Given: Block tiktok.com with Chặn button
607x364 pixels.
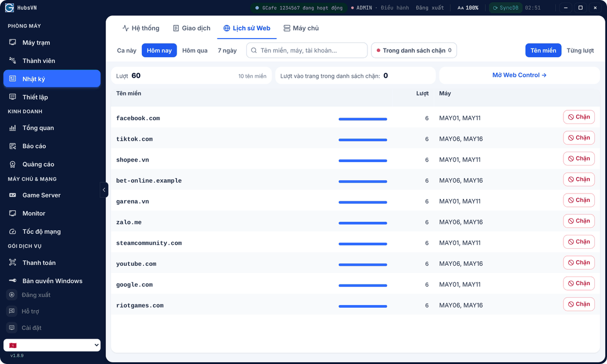Looking at the screenshot, I should 579,138.
